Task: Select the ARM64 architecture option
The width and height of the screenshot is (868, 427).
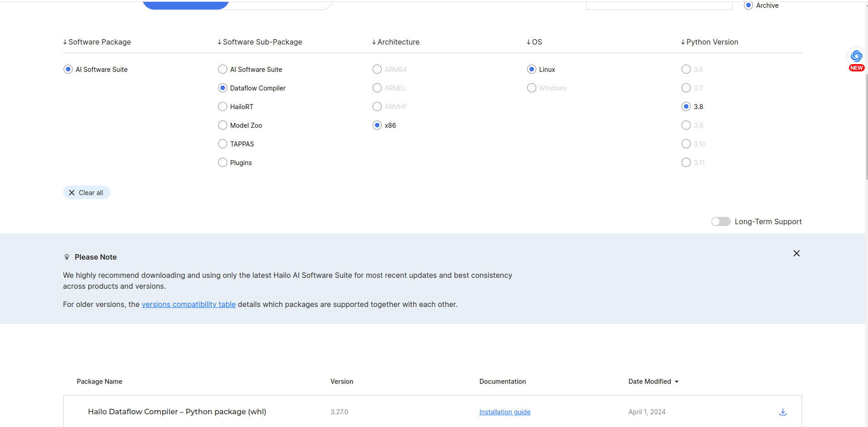Action: pos(377,69)
